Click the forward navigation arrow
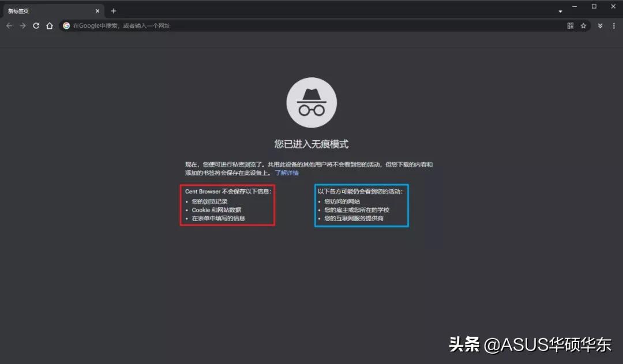Viewport: 623px width, 364px height. tap(22, 26)
